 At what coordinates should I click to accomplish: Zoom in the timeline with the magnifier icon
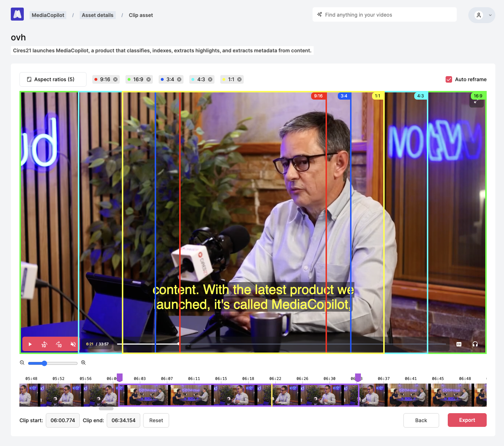[83, 363]
